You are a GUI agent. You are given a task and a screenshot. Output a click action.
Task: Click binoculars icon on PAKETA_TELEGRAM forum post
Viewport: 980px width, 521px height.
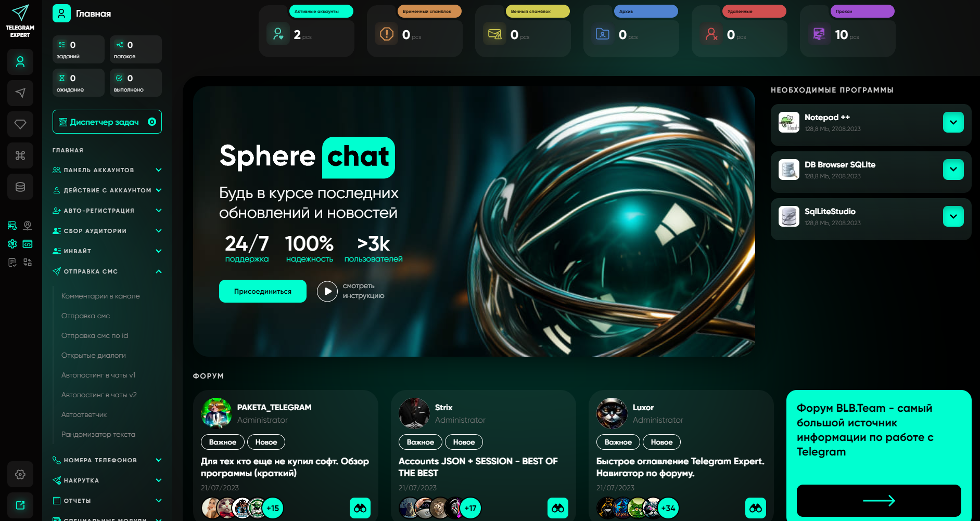(360, 508)
